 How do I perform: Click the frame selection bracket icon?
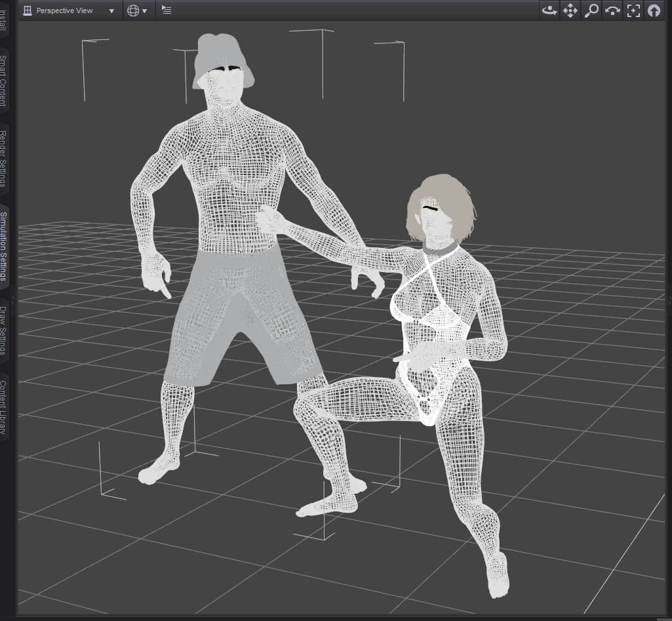(633, 10)
